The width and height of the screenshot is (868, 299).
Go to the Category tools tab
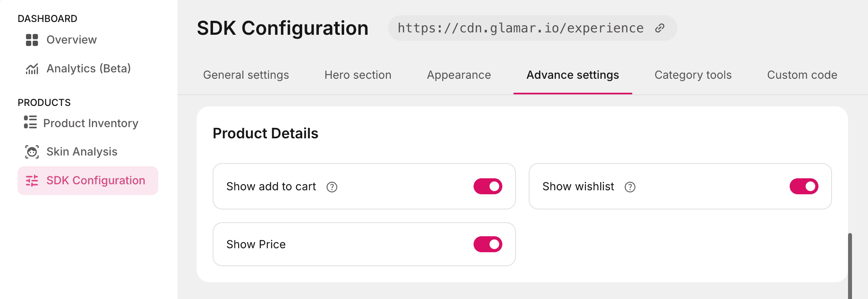693,75
